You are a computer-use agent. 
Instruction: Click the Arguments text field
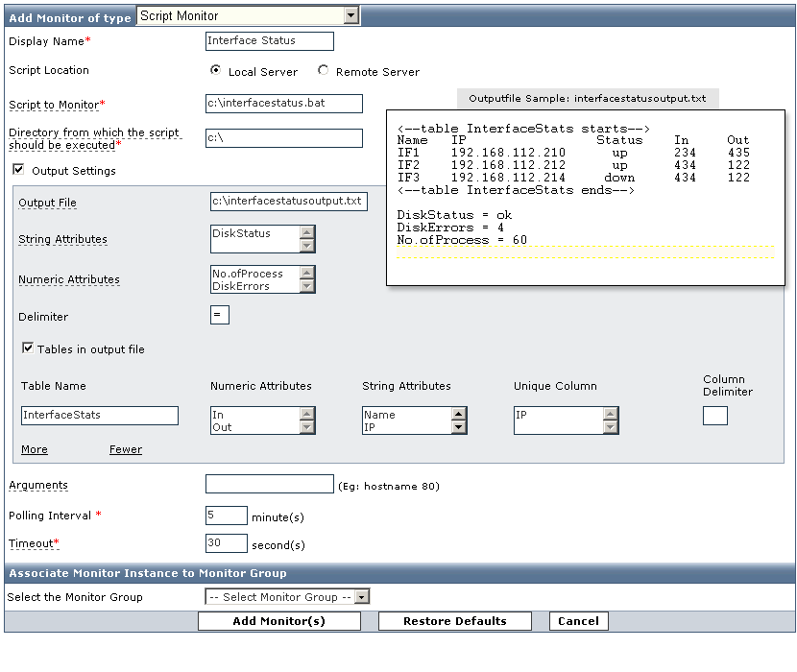coord(269,485)
